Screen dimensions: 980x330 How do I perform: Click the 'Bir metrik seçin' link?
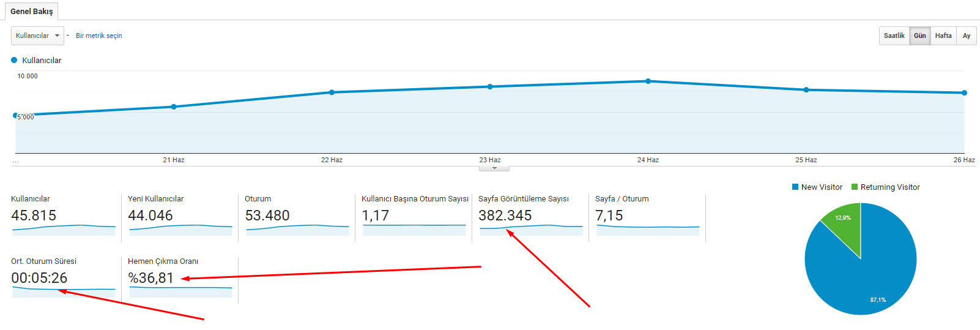(x=98, y=36)
